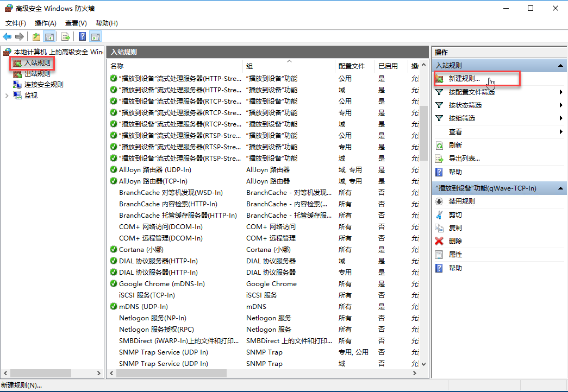Click the export list toolbar icon
Viewport: 568px width, 392px height.
[x=66, y=36]
